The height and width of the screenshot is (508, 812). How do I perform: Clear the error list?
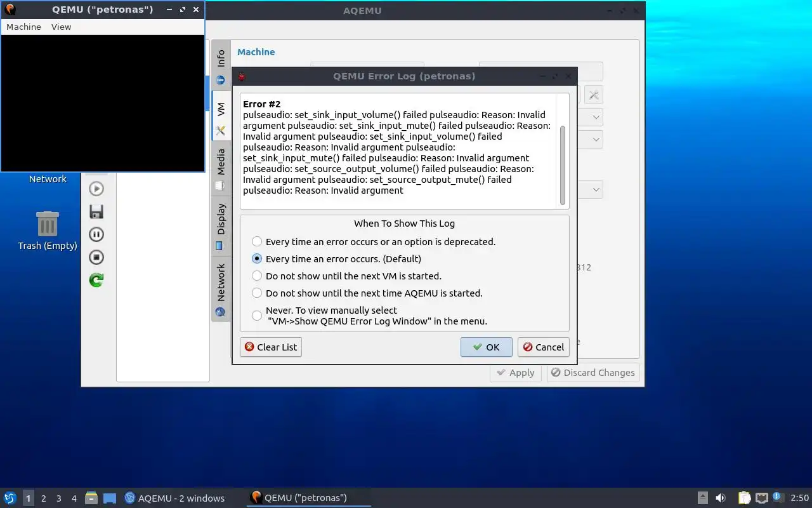pyautogui.click(x=271, y=347)
